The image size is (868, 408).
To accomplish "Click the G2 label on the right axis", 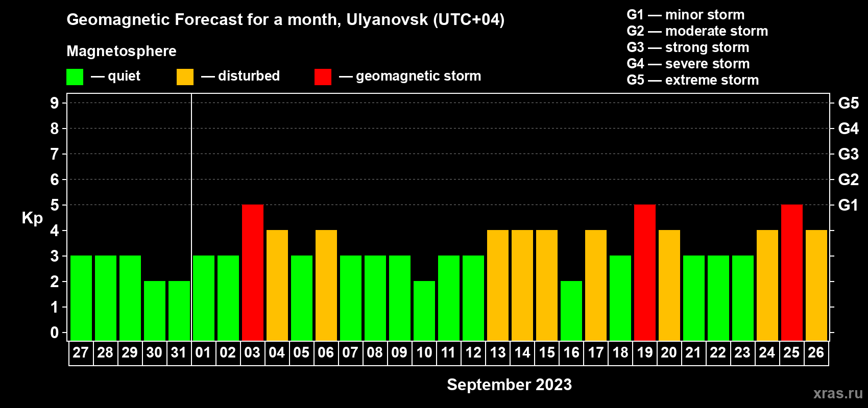I will click(849, 180).
